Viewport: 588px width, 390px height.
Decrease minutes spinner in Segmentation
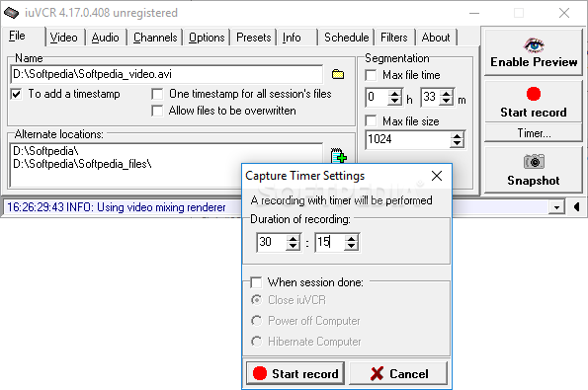point(447,102)
